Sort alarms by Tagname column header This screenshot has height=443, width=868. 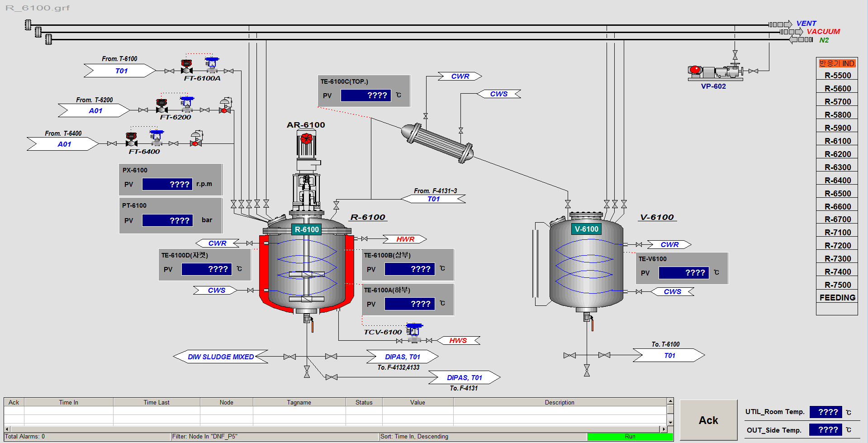coord(299,402)
